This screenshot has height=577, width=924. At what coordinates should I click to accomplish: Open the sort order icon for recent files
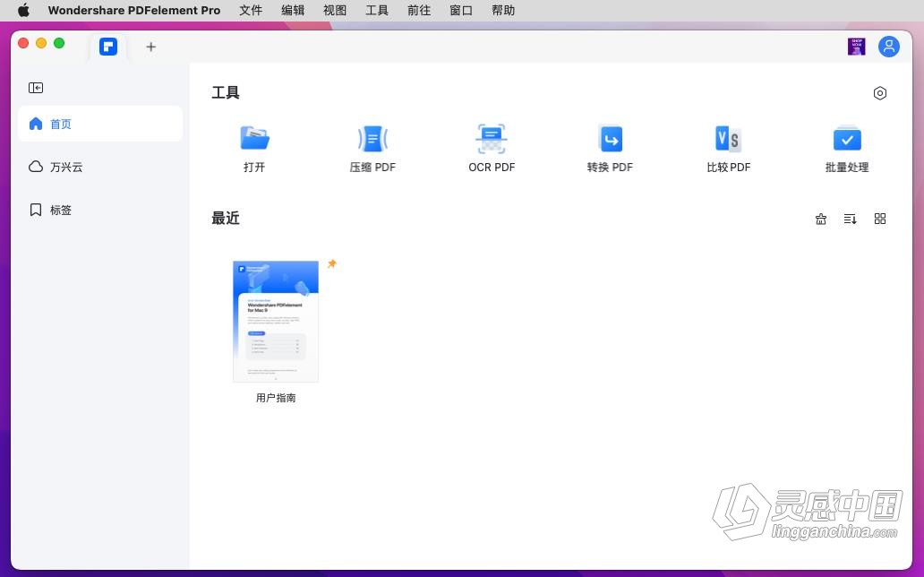point(850,219)
